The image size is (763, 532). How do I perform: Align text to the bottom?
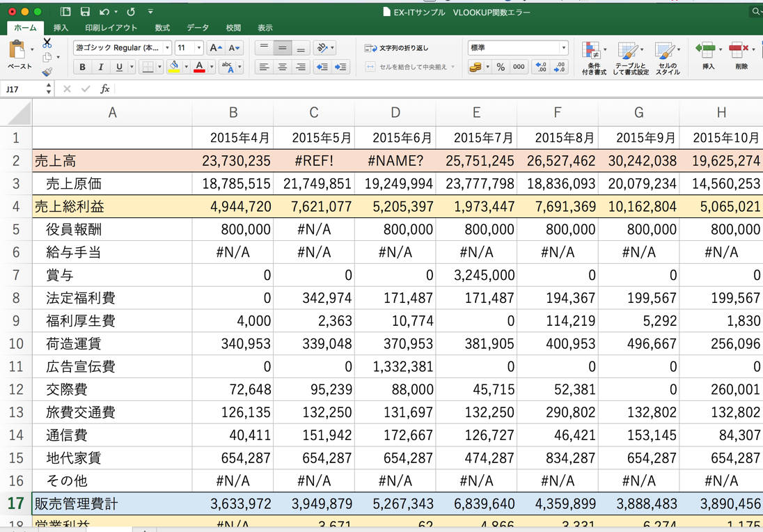301,48
